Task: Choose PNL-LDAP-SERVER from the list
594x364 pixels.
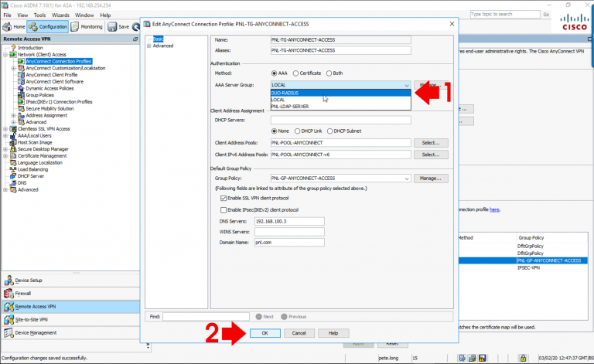Action: point(340,107)
